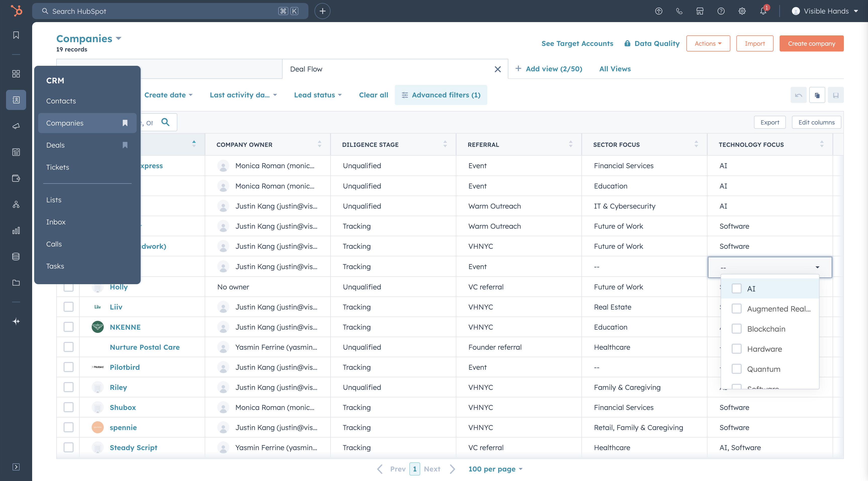Open the 100 per page dropdown

[x=495, y=469]
